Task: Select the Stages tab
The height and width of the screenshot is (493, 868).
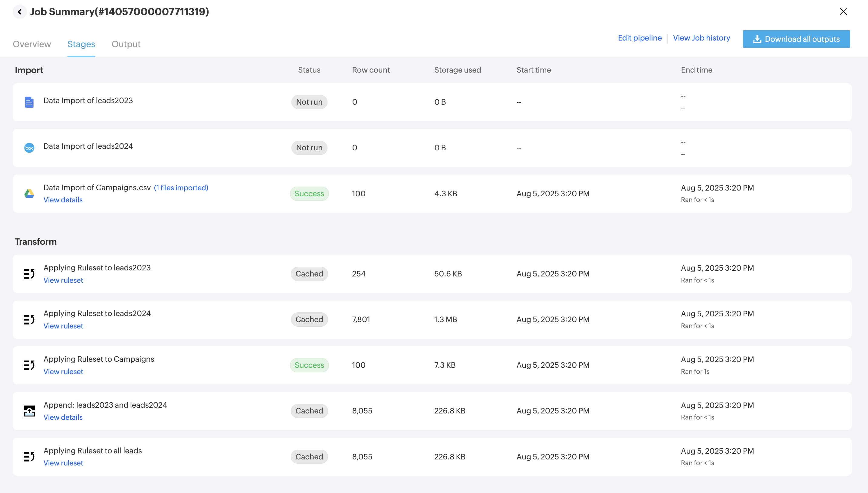Action: tap(81, 44)
